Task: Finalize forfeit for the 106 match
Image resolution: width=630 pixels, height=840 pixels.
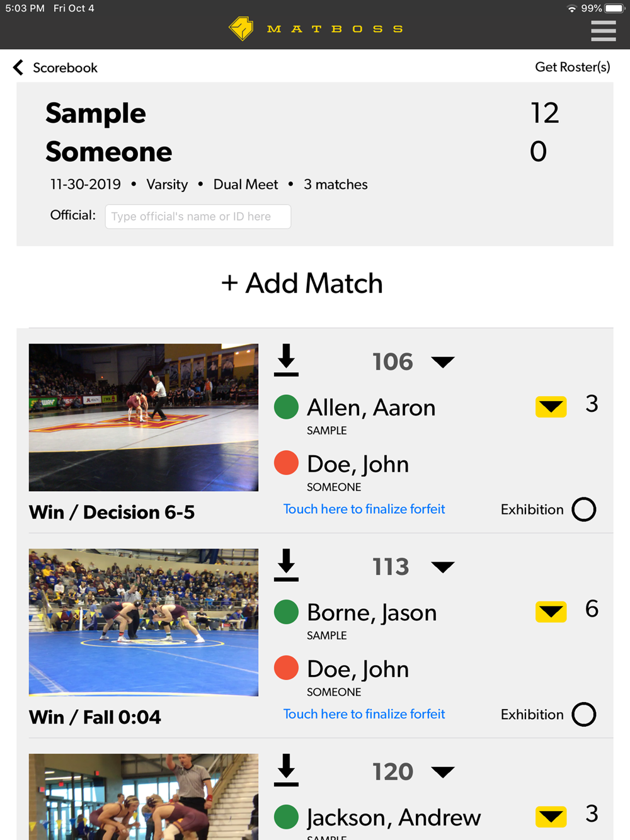Action: point(364,509)
